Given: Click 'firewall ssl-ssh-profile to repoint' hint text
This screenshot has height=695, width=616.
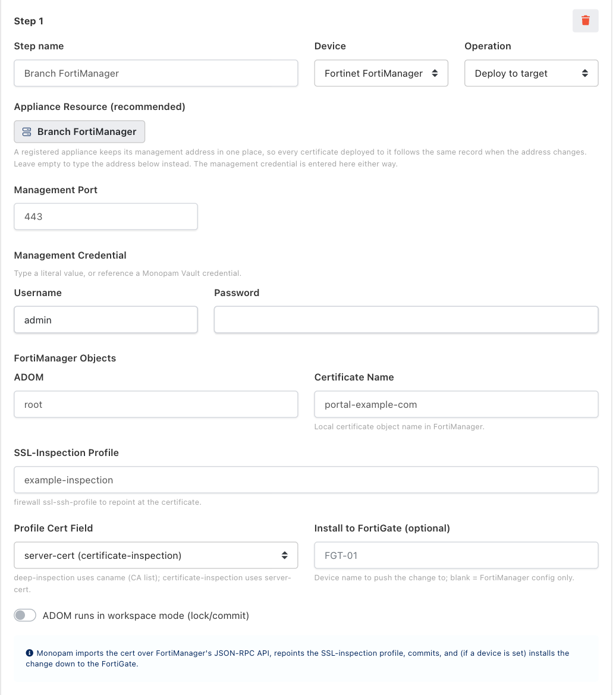Looking at the screenshot, I should coord(107,502).
